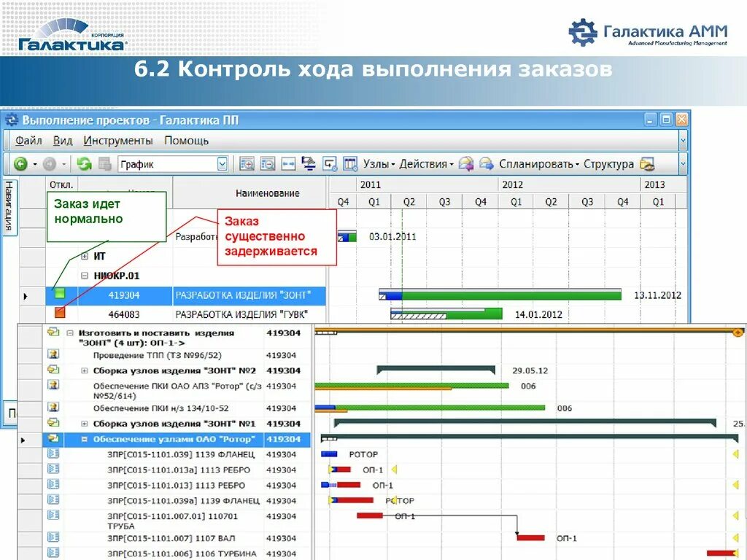This screenshot has height=560, width=747.
Task: Click the Наименование column header
Action: (267, 192)
